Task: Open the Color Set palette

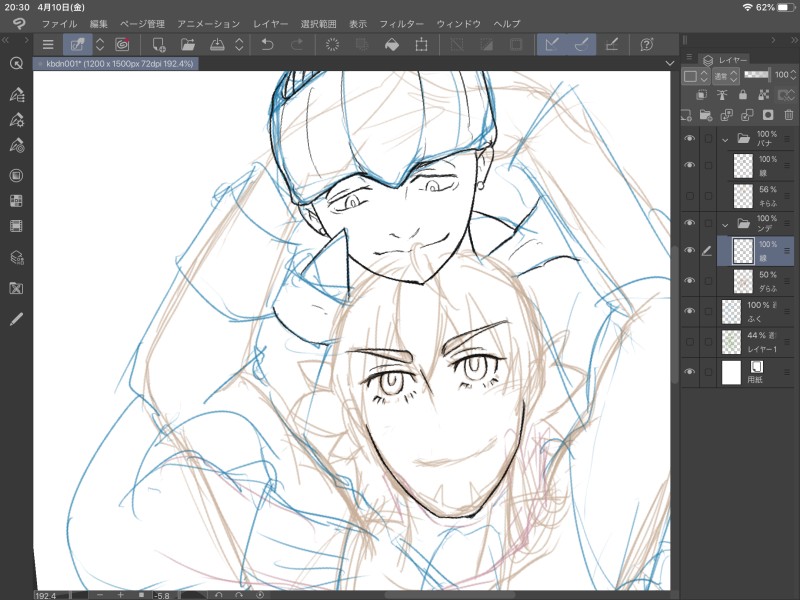Action: (x=16, y=201)
